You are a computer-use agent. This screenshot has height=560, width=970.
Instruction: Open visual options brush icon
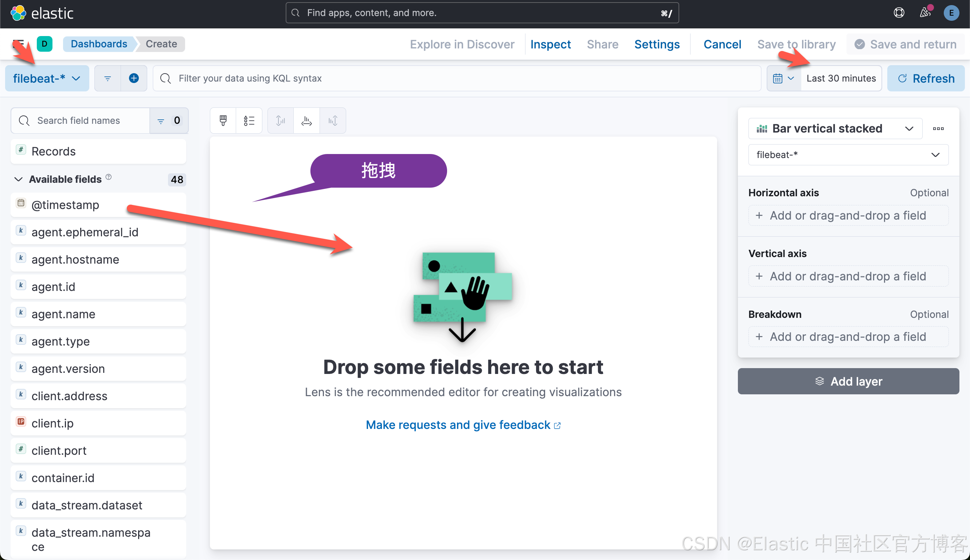pos(223,121)
